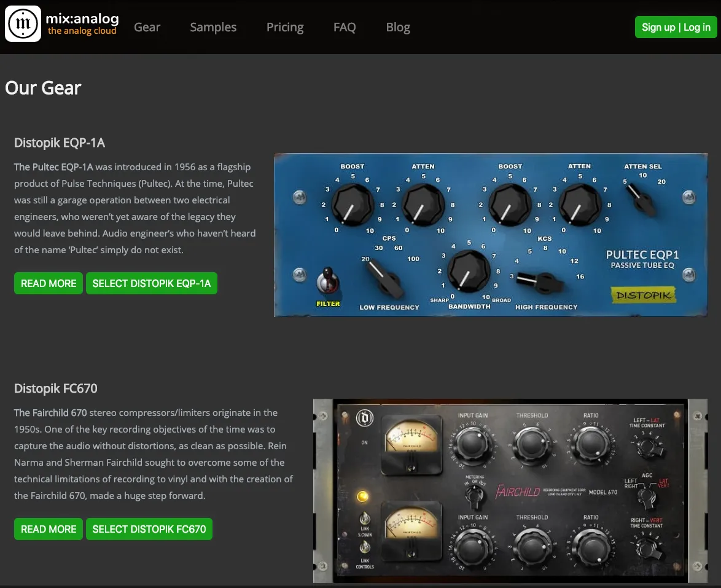Click READ MORE under Distopik FC670
This screenshot has height=588, width=721.
click(x=49, y=529)
